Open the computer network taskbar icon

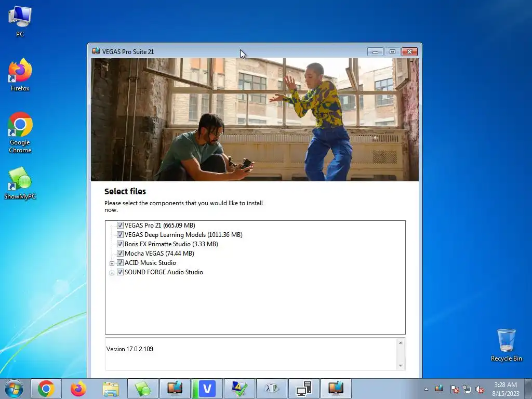tap(304, 389)
